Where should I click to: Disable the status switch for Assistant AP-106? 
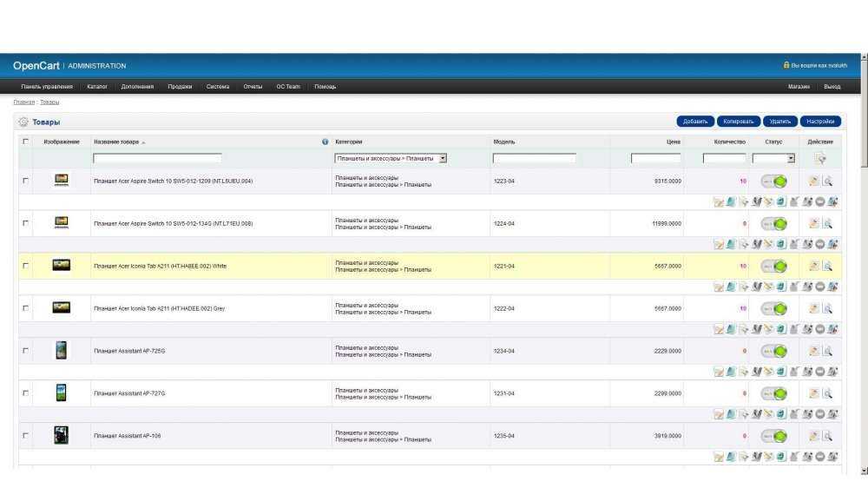(774, 437)
